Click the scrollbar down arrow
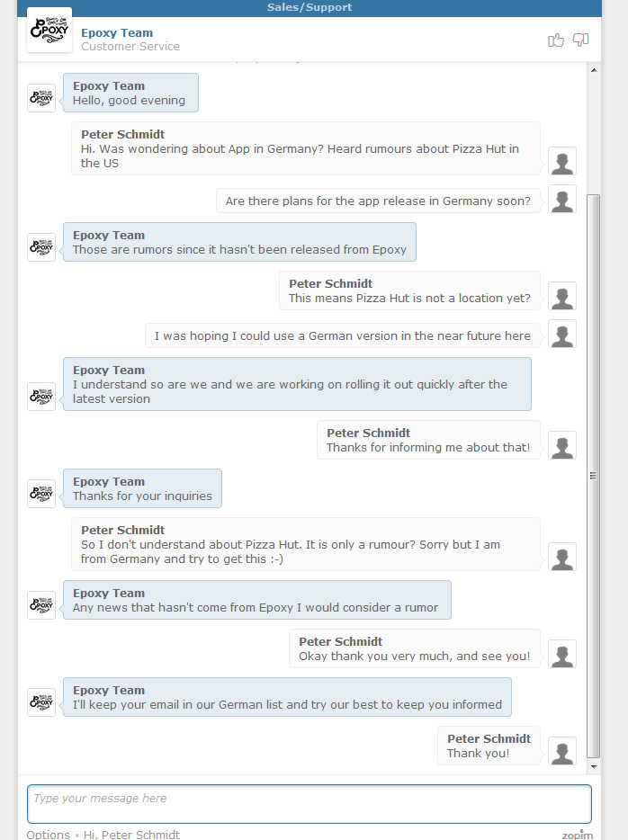 593,767
